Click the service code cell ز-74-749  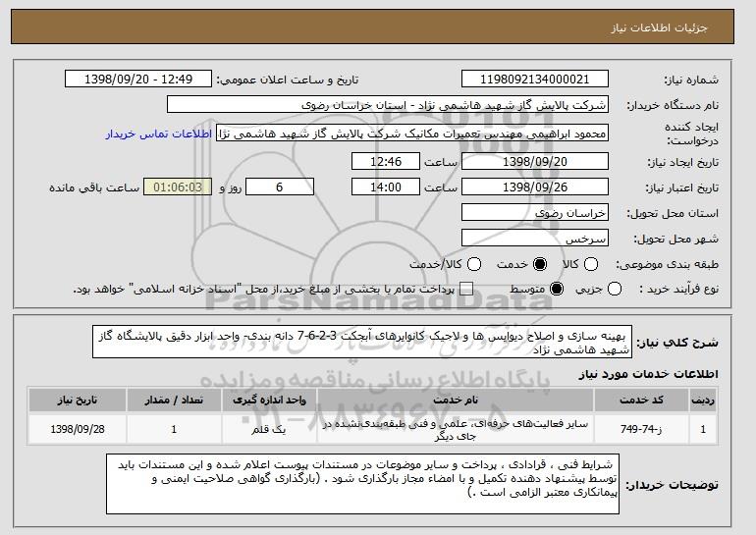point(641,429)
